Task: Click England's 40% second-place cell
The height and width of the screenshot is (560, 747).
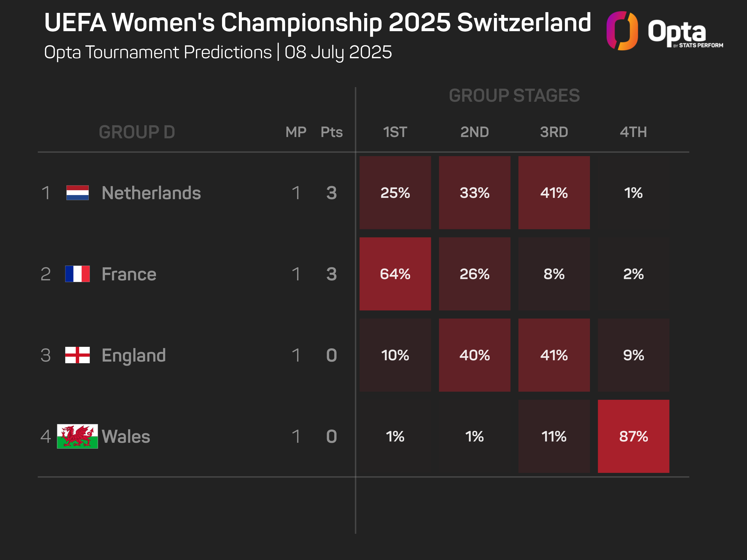Action: click(x=475, y=355)
